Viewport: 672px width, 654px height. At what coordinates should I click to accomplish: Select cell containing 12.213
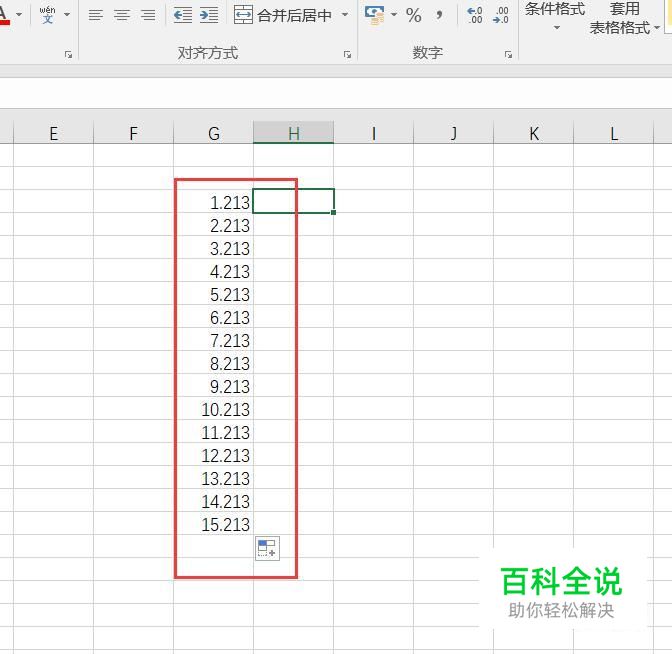tap(213, 456)
